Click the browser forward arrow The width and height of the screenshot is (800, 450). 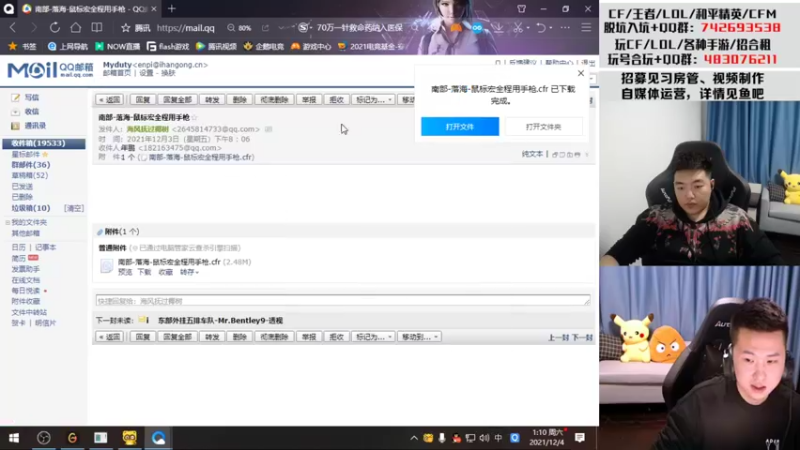(x=34, y=28)
